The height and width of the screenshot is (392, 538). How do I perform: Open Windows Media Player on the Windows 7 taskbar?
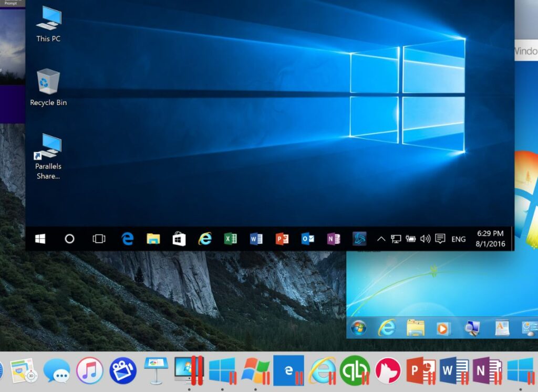[x=442, y=329]
